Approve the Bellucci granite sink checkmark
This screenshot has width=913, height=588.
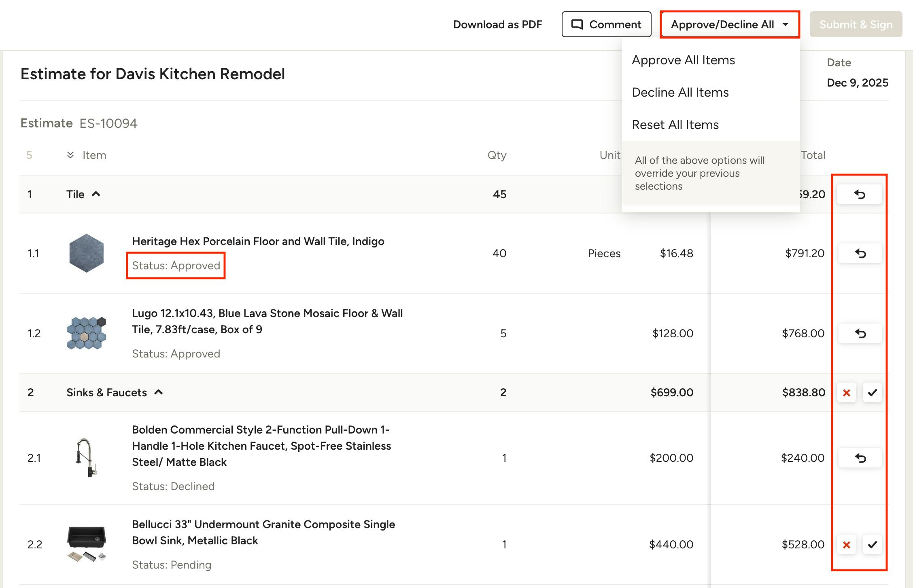(x=872, y=545)
